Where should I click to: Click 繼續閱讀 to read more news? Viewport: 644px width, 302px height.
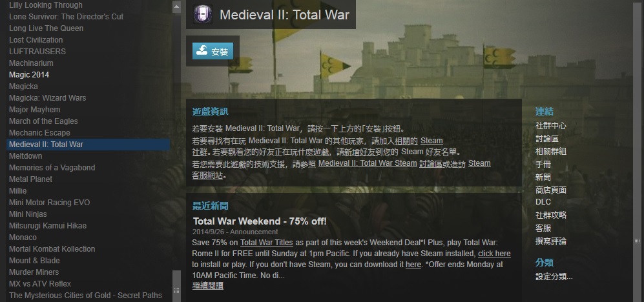point(207,286)
